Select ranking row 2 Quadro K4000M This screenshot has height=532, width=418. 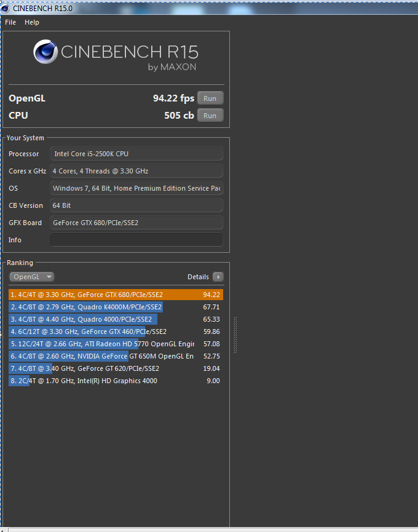click(x=116, y=307)
